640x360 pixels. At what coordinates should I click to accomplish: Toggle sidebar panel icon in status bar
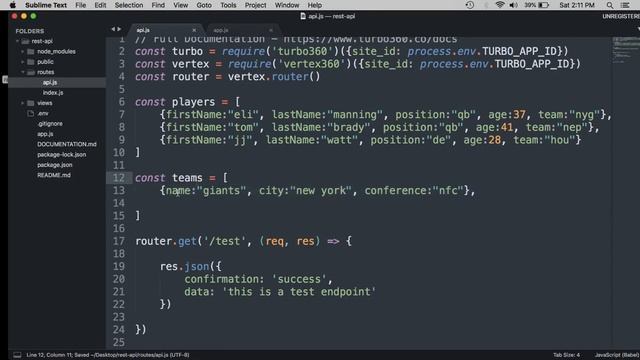pos(17,355)
